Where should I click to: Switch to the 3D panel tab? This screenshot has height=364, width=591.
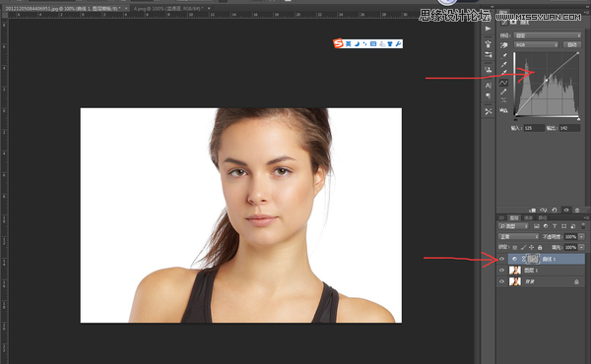click(501, 218)
